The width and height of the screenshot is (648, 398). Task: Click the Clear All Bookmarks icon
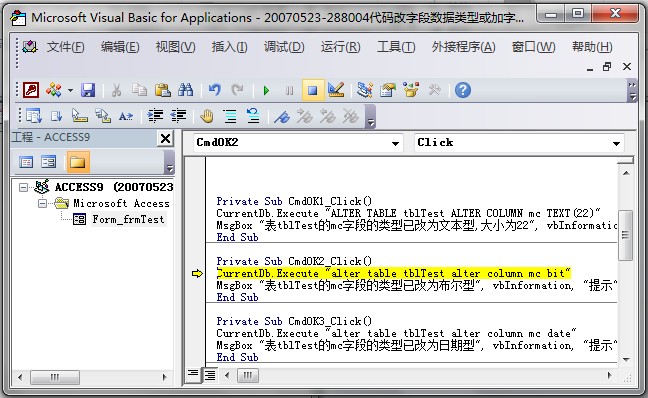(x=351, y=117)
